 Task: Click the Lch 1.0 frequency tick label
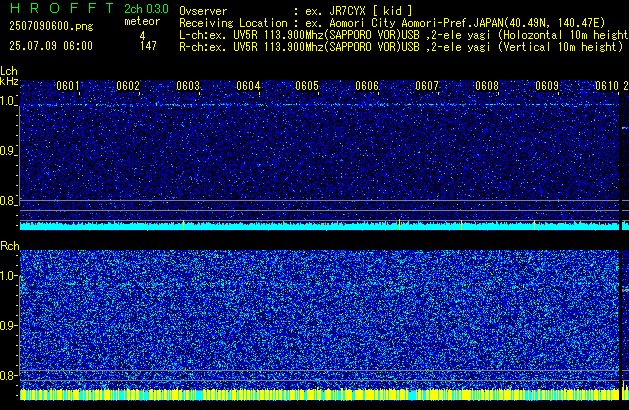coord(8,101)
